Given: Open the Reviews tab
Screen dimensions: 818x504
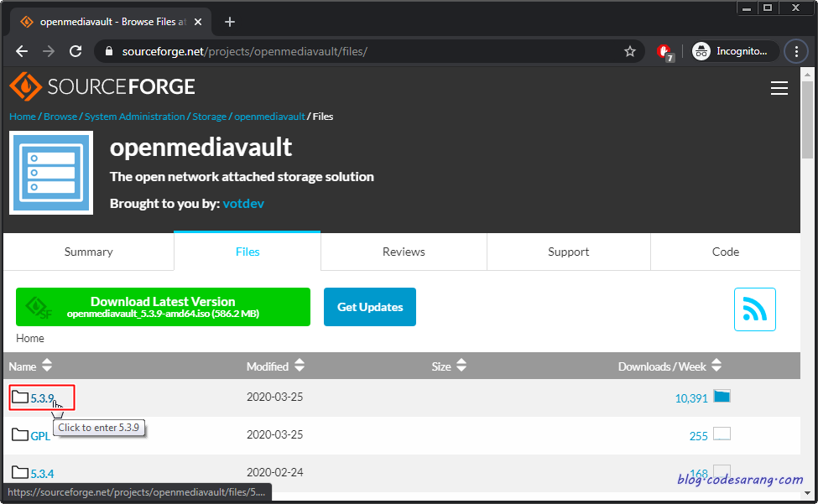Looking at the screenshot, I should pos(404,252).
